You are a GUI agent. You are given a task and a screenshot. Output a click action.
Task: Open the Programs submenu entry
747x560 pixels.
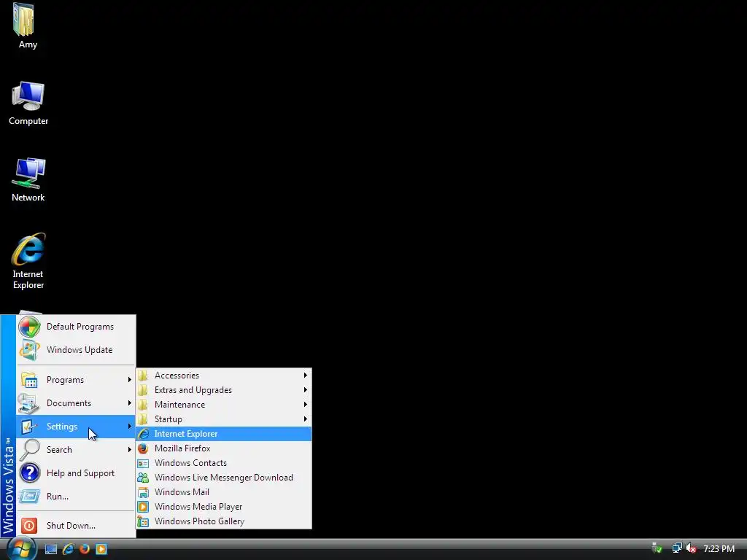[x=76, y=379]
